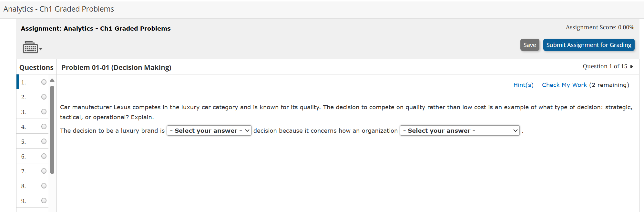Submit Assignment for Grading

click(x=588, y=45)
